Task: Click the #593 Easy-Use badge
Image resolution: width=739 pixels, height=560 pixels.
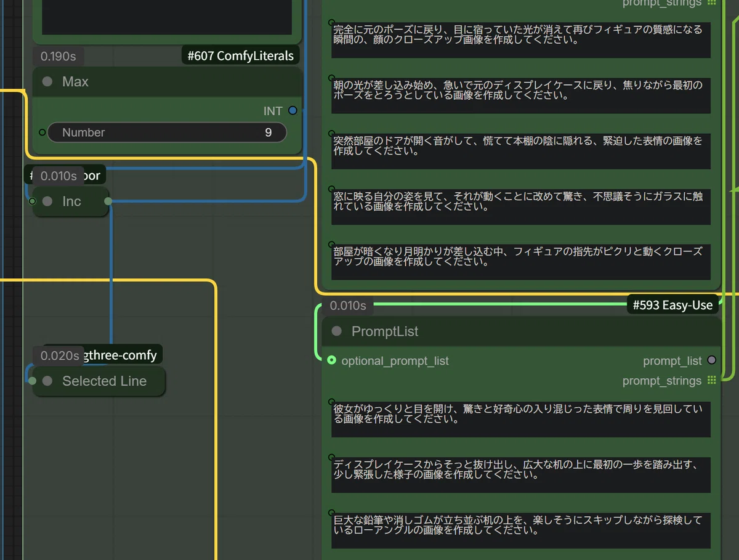Action: coord(672,305)
